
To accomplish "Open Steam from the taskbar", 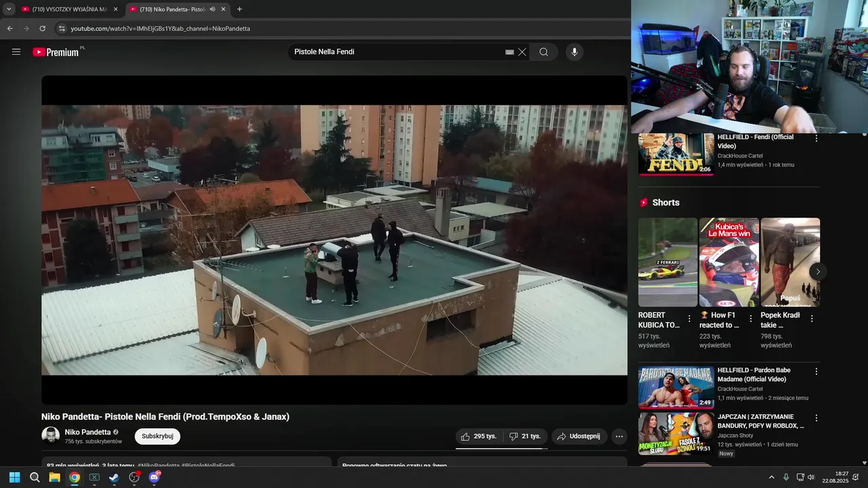I will point(114,477).
